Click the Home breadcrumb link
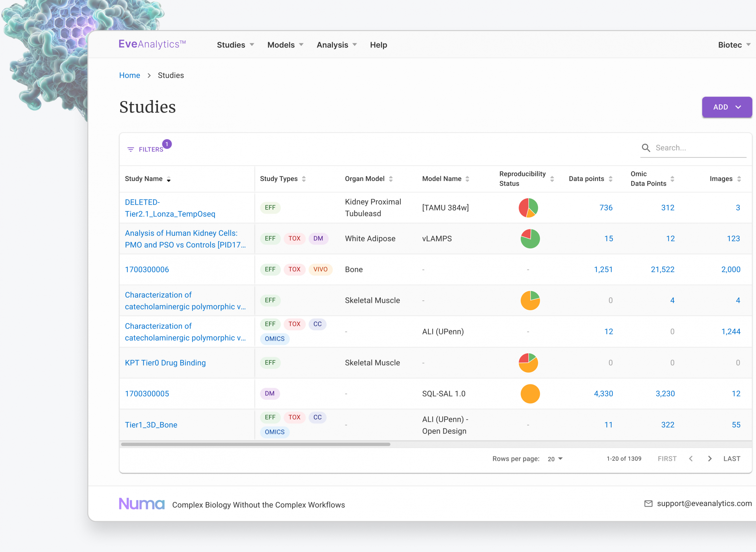This screenshot has height=552, width=756. [130, 75]
